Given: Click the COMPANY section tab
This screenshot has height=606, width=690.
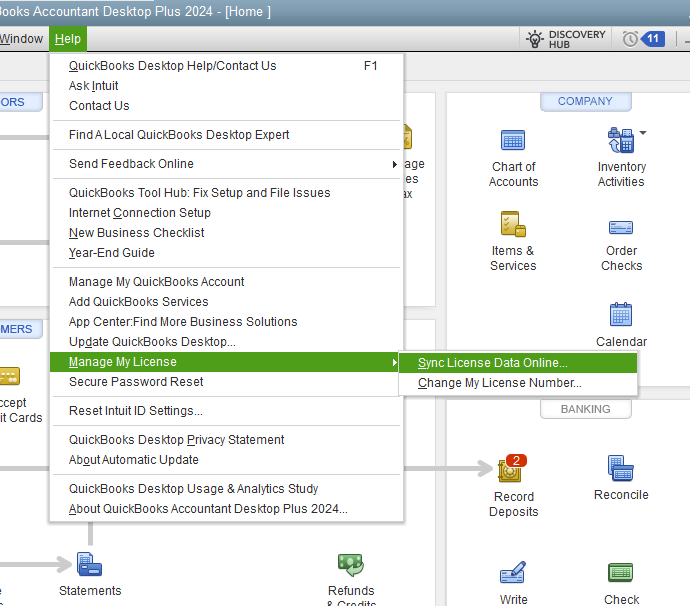Looking at the screenshot, I should click(585, 101).
